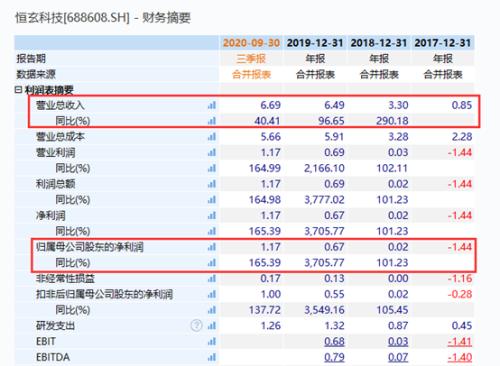The height and width of the screenshot is (366, 500).
Task: Click the 营业总收入 row label
Action: coord(60,105)
